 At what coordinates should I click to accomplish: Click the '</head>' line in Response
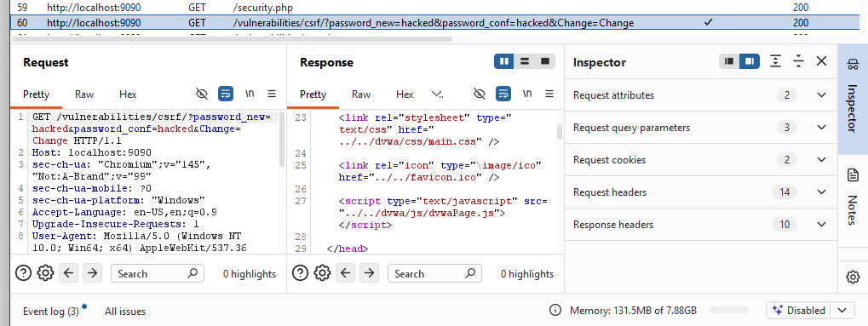click(347, 249)
